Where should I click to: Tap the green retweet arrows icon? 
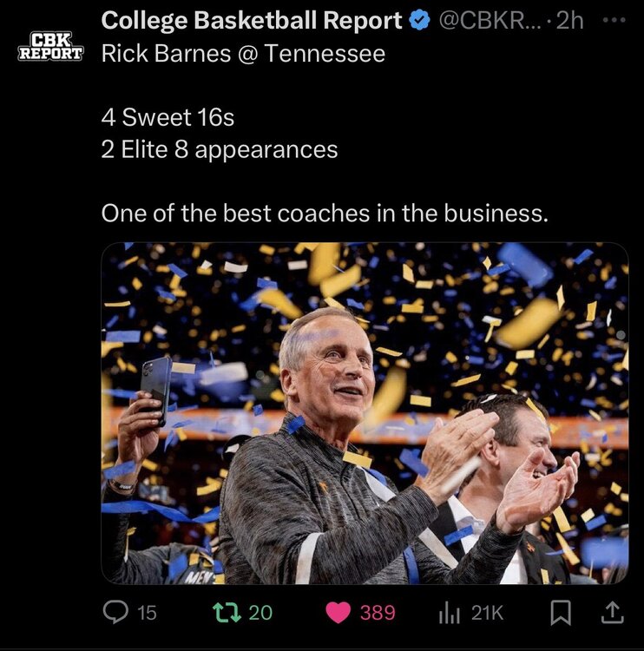tap(226, 613)
